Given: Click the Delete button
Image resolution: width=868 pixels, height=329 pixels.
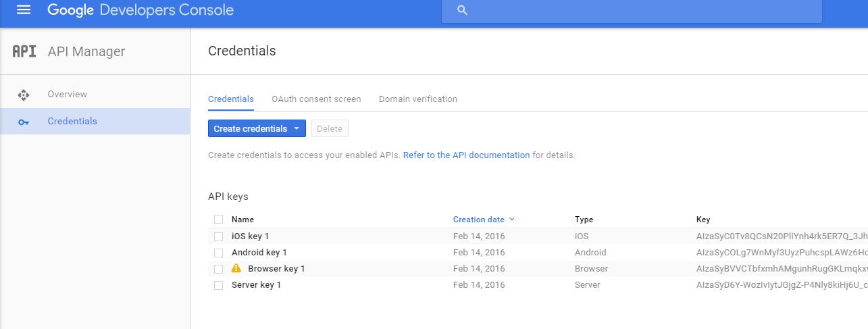Looking at the screenshot, I should (330, 128).
